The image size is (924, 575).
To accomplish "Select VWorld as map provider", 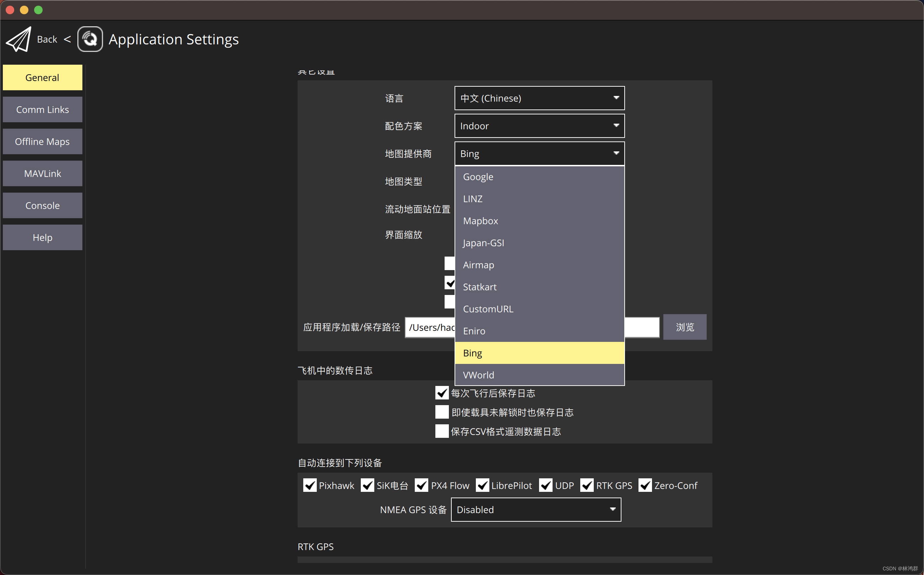I will [x=539, y=375].
